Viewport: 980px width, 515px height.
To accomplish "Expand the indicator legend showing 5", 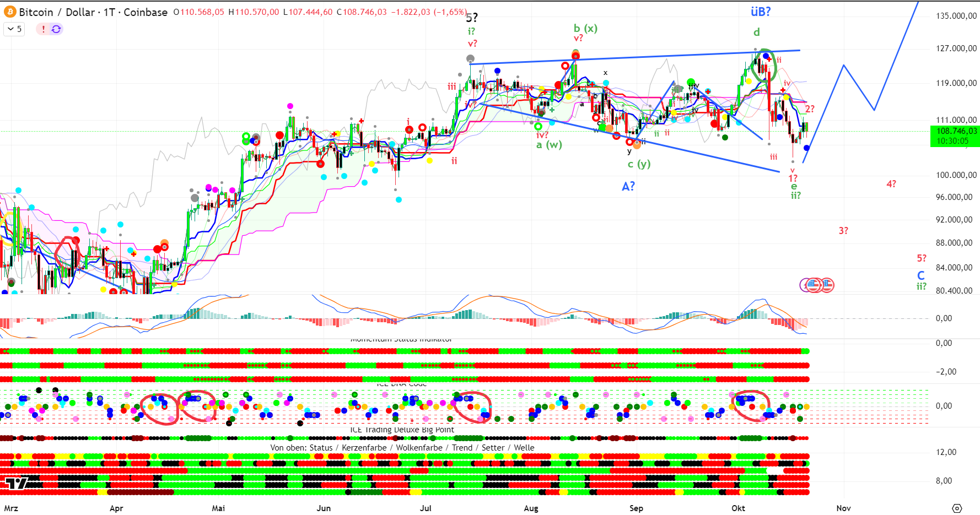I will [14, 29].
